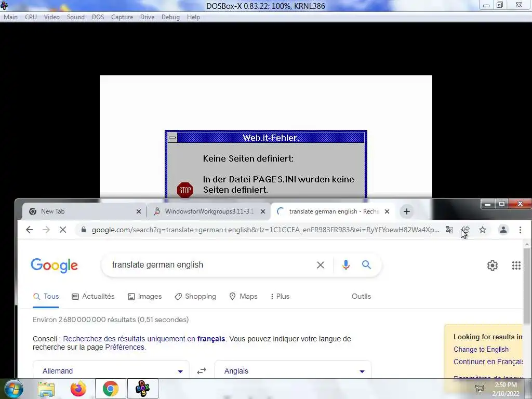Switch to WindowsforWorkgroups3.11 PDF tab

209,211
